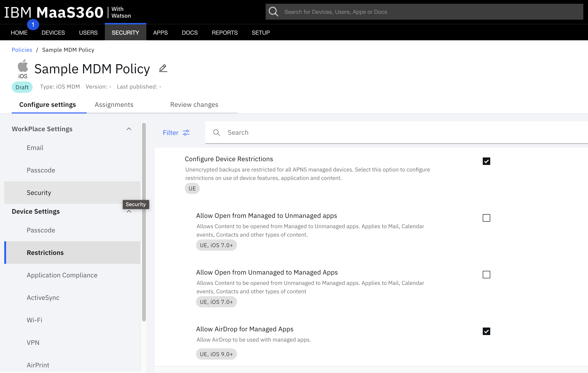The height and width of the screenshot is (373, 588).
Task: Switch to the Assignments tab
Action: coord(114,104)
